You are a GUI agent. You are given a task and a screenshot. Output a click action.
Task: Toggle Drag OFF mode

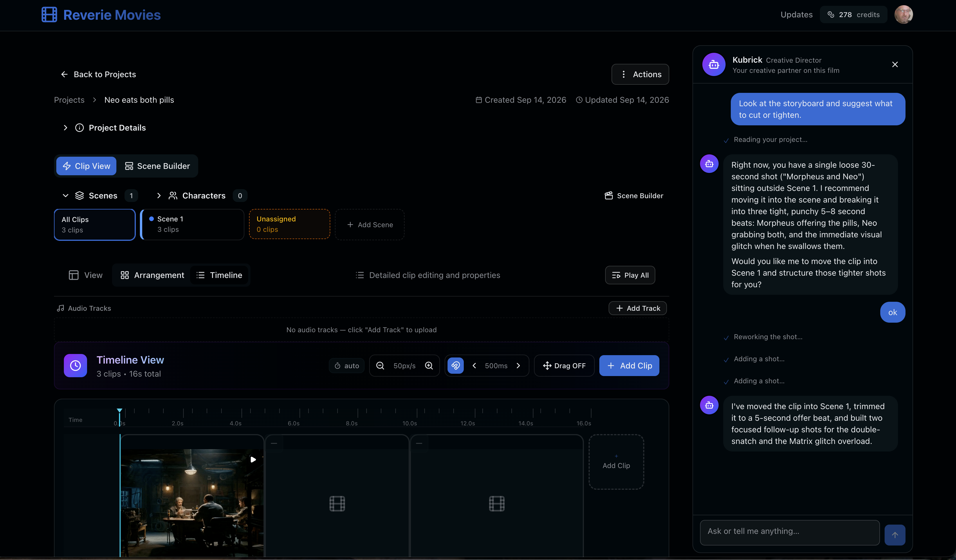564,366
